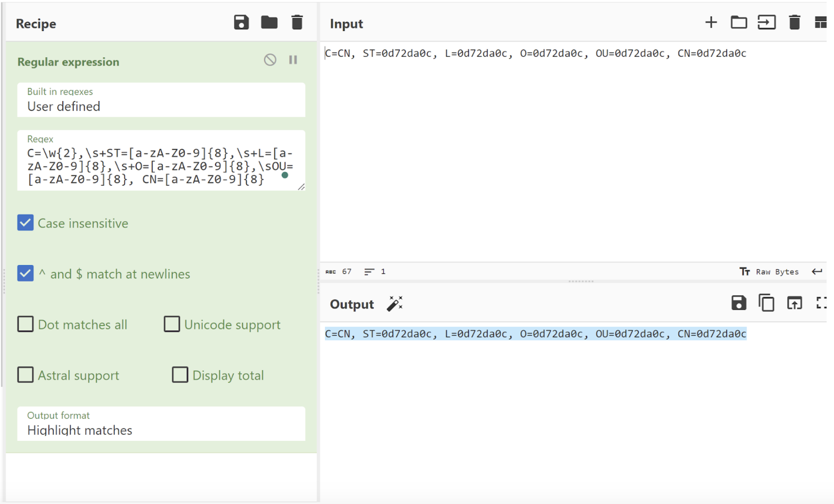Viewport: 834px width, 504px height.
Task: Enable Display total checkbox
Action: click(x=180, y=375)
